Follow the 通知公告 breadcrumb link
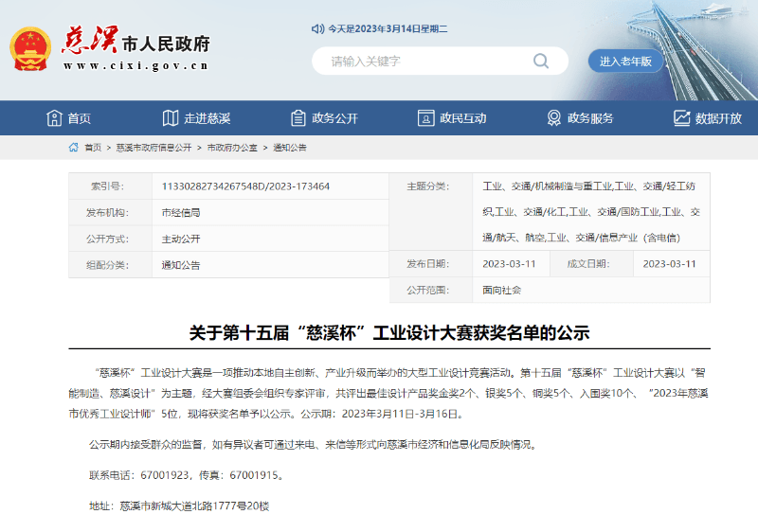This screenshot has height=532, width=758. (x=290, y=148)
